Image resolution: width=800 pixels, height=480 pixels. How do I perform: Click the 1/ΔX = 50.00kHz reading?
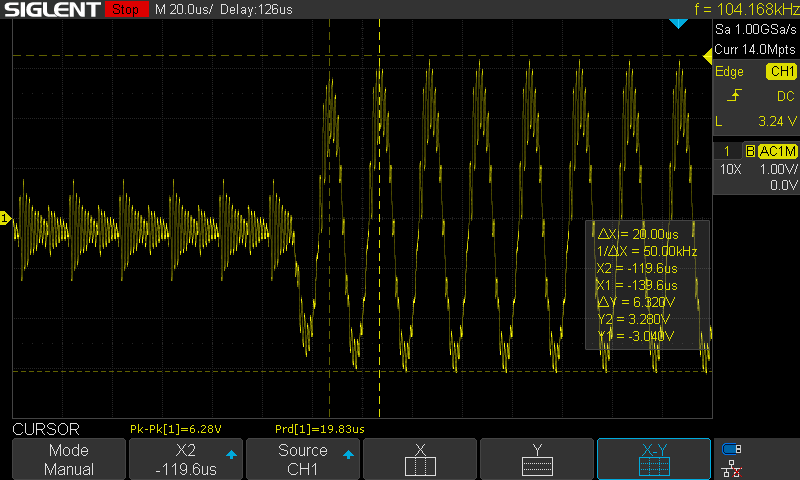[647, 251]
